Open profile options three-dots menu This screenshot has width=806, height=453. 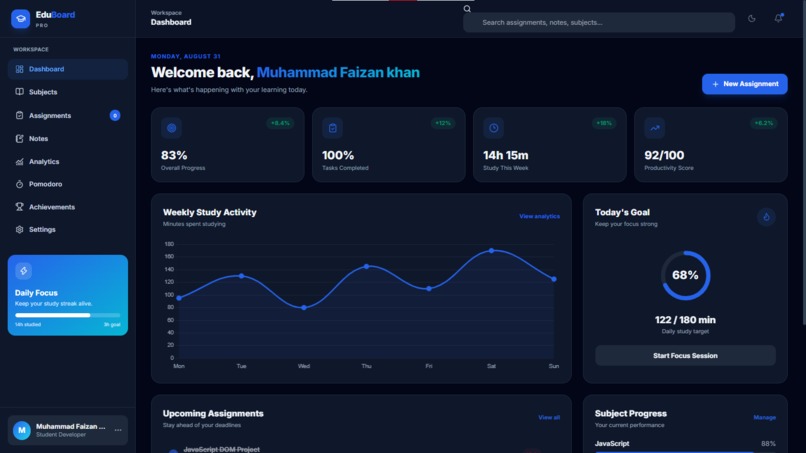tap(118, 430)
